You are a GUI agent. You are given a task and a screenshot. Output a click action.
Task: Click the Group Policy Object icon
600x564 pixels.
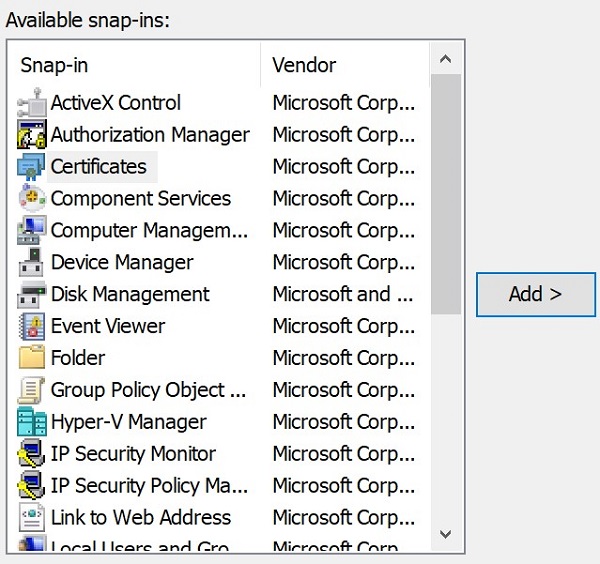pyautogui.click(x=32, y=390)
